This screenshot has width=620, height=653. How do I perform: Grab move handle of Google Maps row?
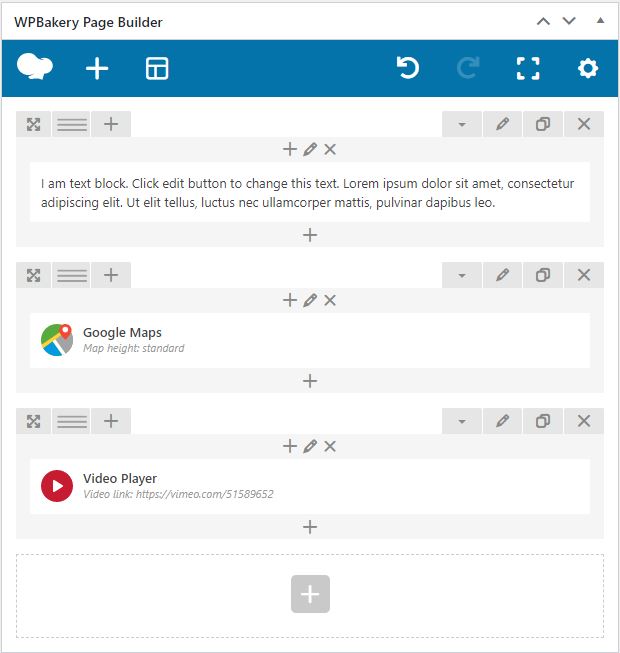(33, 275)
